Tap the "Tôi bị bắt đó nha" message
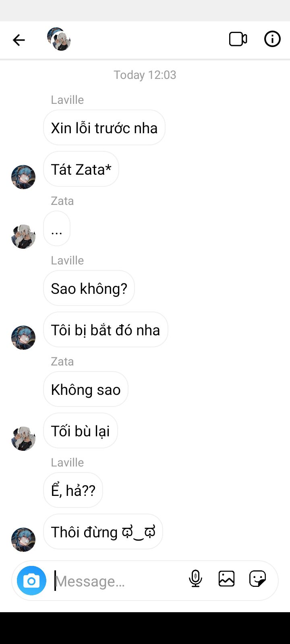 pyautogui.click(x=106, y=330)
